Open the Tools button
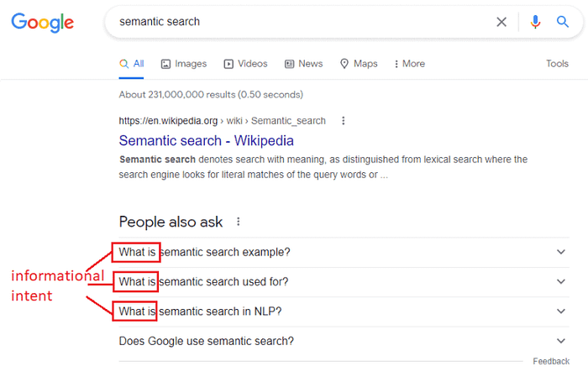This screenshot has width=588, height=382. [557, 64]
